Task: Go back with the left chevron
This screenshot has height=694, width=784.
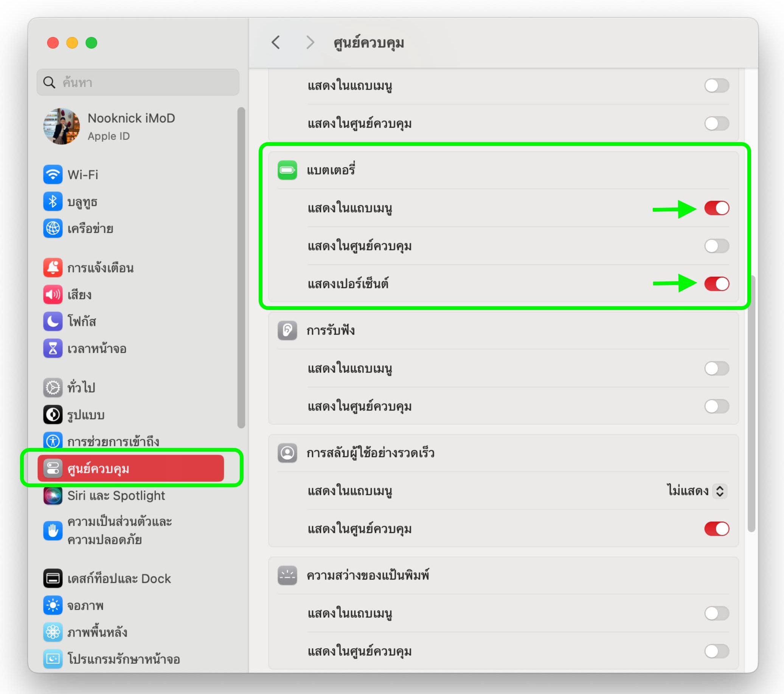Action: [276, 42]
